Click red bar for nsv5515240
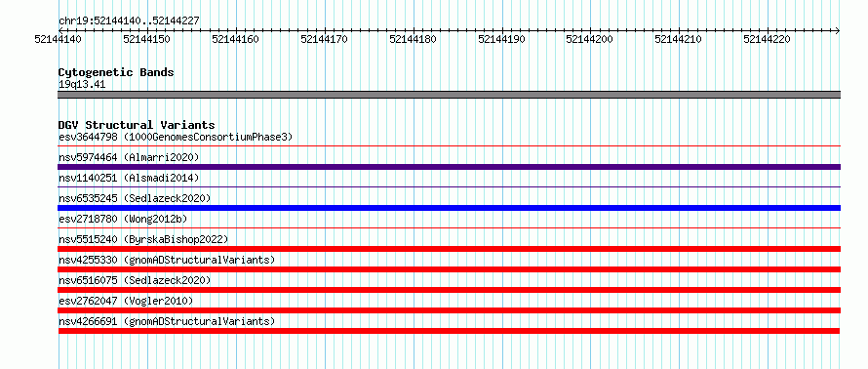This screenshot has width=868, height=369. pos(449,249)
